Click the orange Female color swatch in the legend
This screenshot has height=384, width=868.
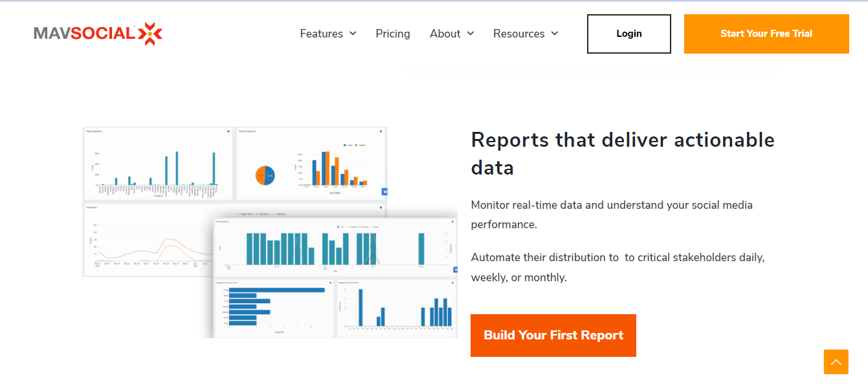(x=357, y=145)
